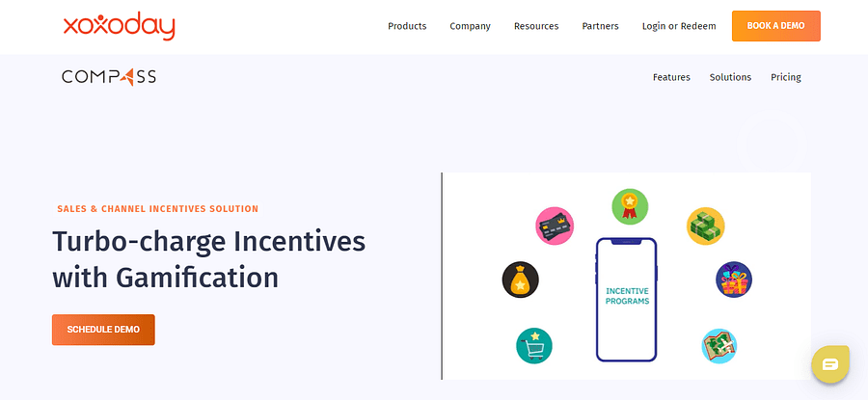Click Login or Redeem link

click(679, 26)
